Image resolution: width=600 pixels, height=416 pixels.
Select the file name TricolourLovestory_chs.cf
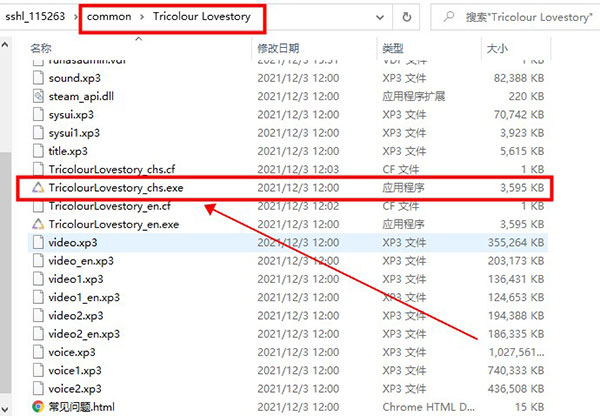[x=112, y=169]
